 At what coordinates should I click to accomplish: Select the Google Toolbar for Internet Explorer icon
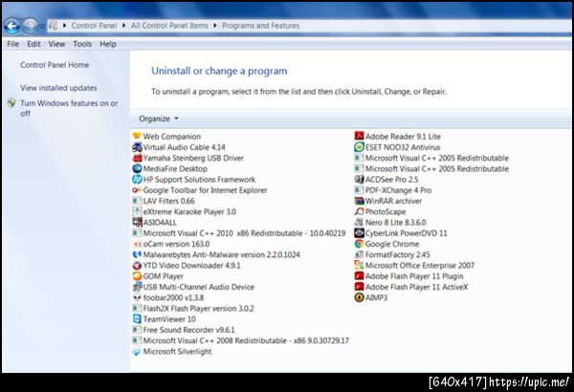(x=137, y=190)
